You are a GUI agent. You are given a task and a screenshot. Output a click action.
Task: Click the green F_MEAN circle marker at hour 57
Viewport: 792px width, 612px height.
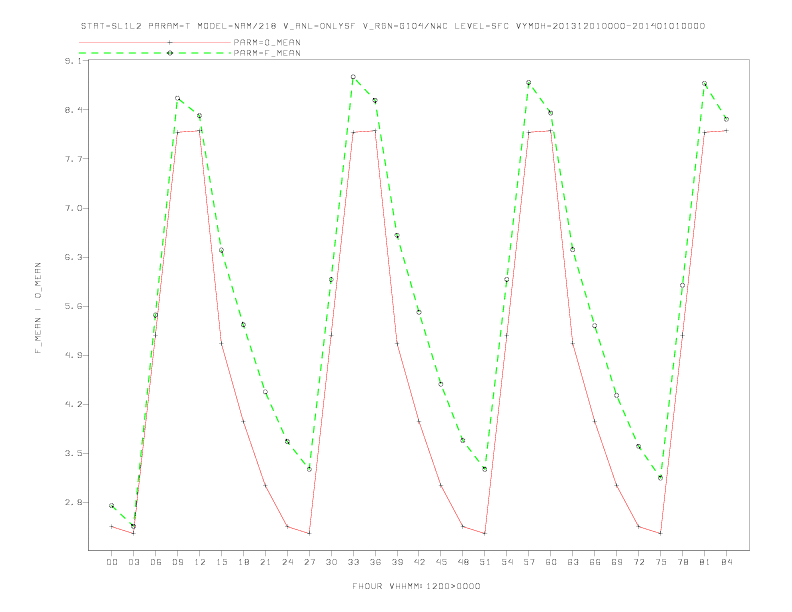(x=528, y=82)
